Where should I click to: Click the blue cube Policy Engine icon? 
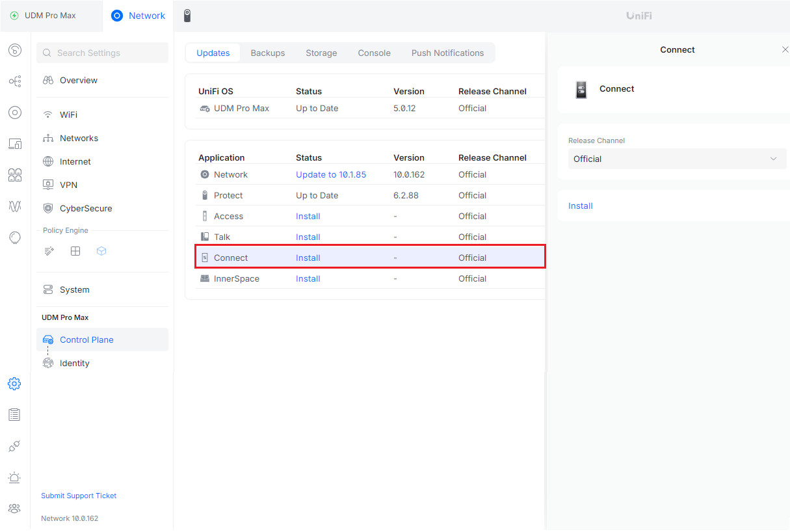(101, 251)
